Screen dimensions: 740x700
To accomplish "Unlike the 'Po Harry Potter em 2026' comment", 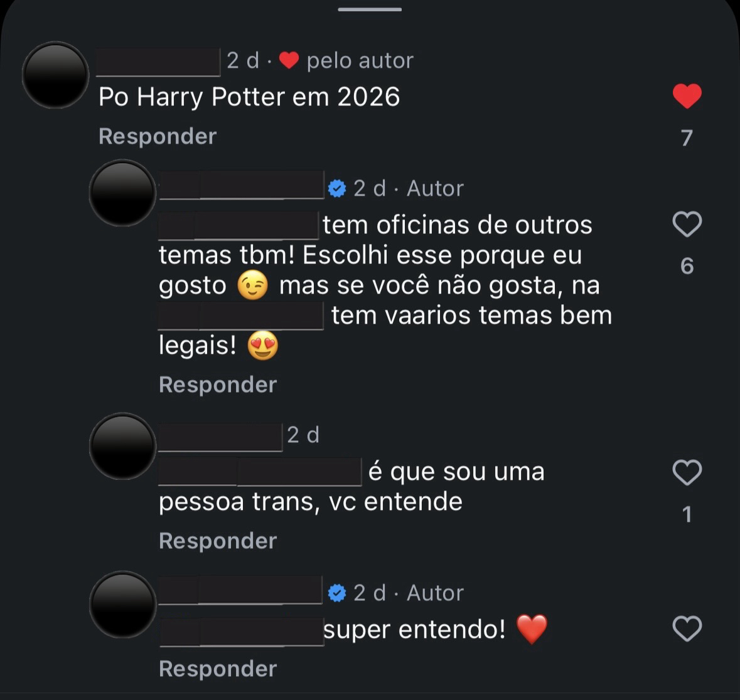I will (687, 97).
